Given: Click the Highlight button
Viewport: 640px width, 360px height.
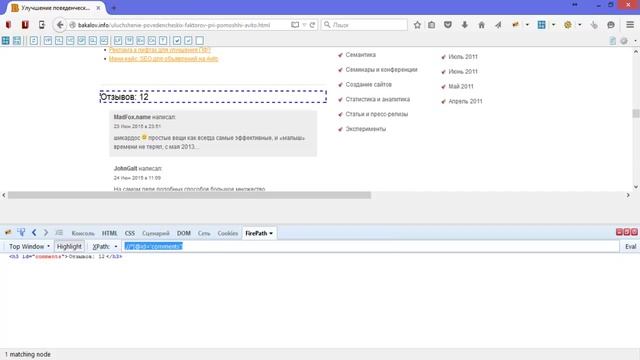Looking at the screenshot, I should click(69, 247).
